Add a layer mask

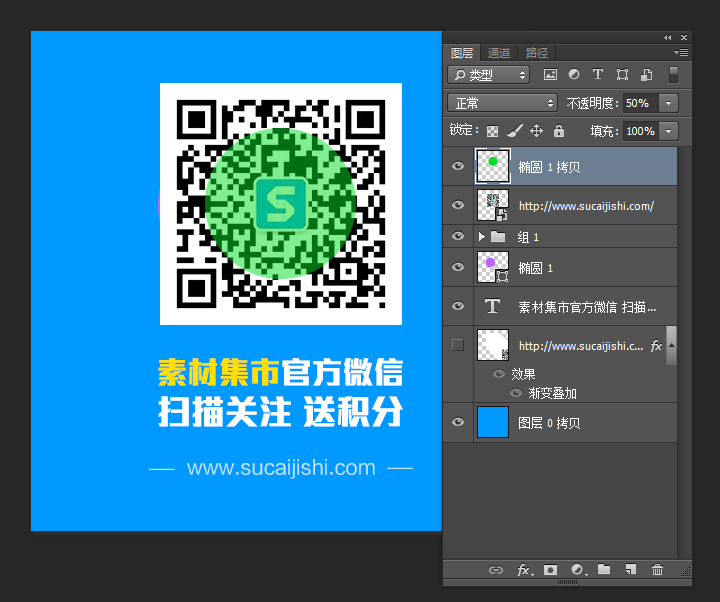click(550, 570)
